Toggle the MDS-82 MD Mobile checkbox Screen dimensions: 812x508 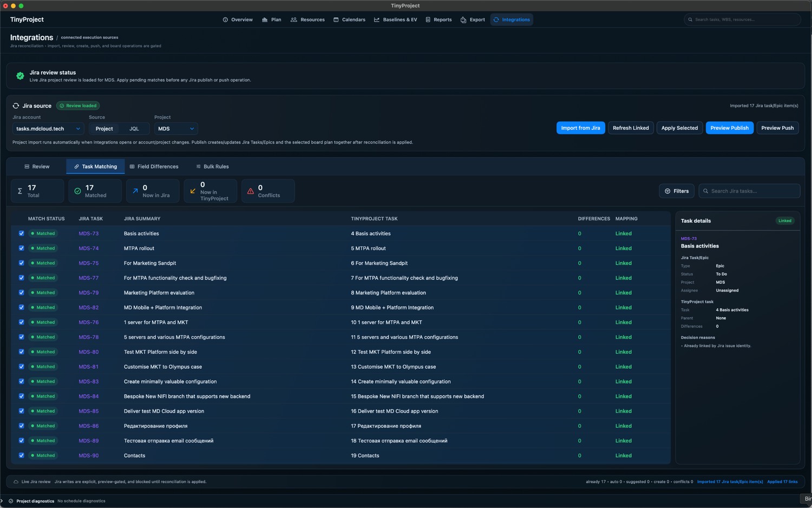pyautogui.click(x=22, y=308)
